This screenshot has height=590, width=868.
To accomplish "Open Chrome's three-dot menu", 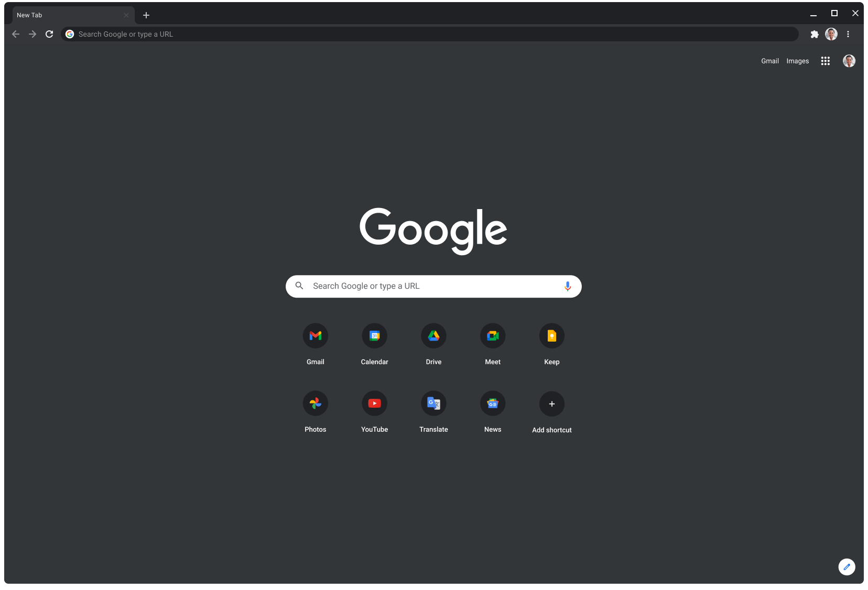I will 848,34.
